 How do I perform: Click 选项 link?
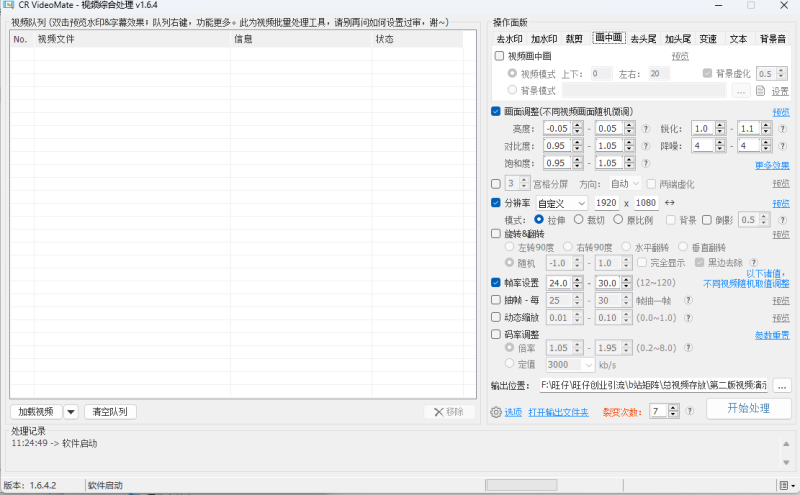(x=513, y=412)
